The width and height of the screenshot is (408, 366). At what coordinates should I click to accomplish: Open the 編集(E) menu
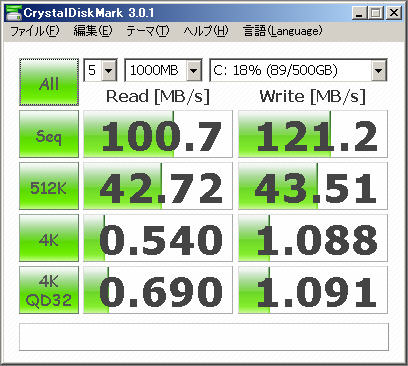[x=93, y=31]
